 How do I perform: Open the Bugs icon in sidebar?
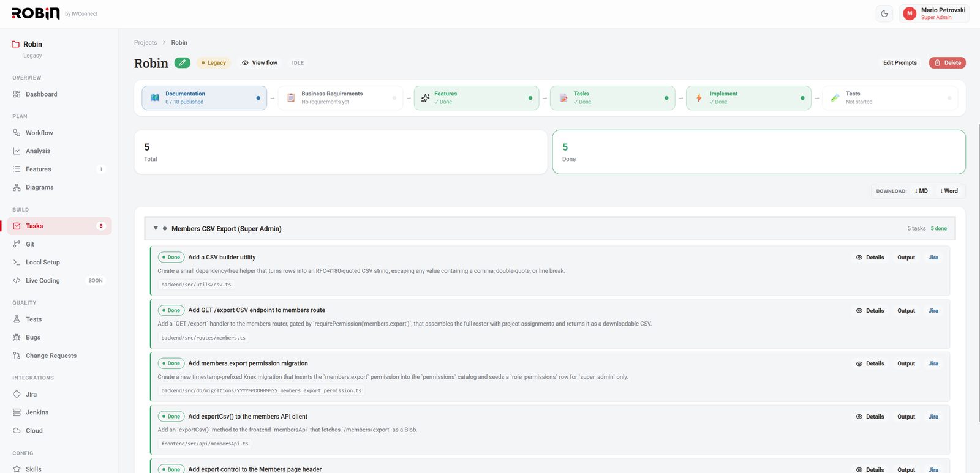pyautogui.click(x=17, y=337)
